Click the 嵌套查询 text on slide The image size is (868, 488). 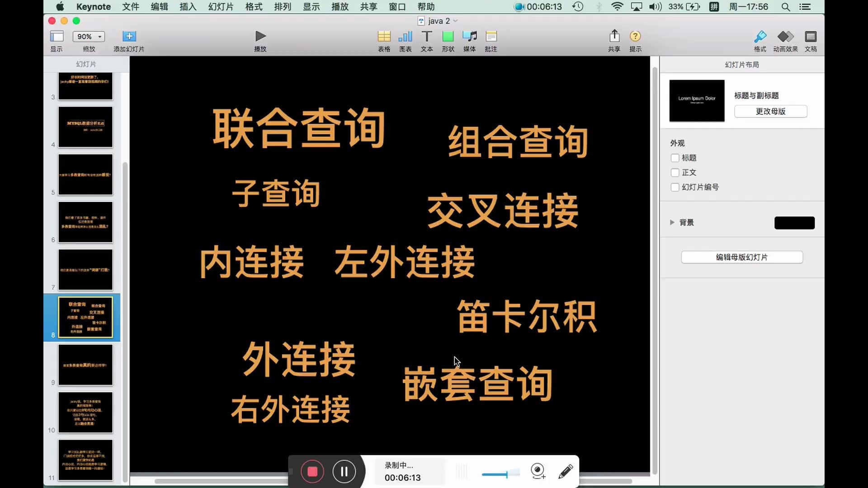477,384
